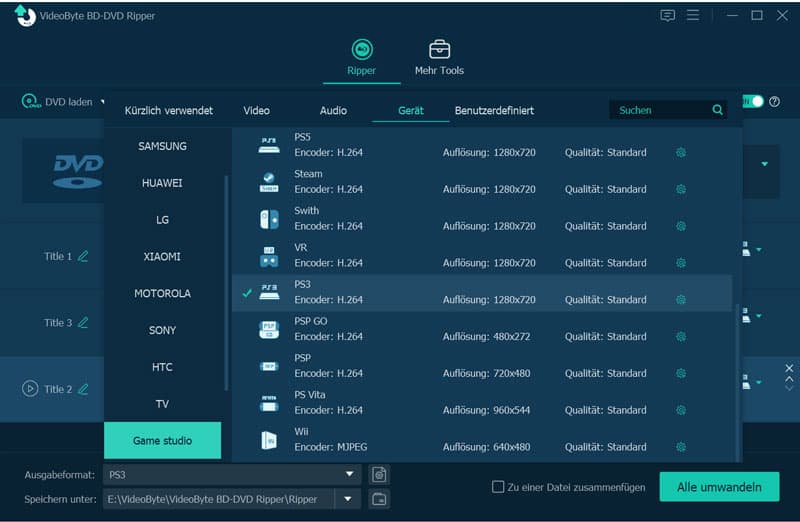Image resolution: width=800 pixels, height=522 pixels.
Task: Open settings gear for PSP GO profile
Action: pos(681,336)
